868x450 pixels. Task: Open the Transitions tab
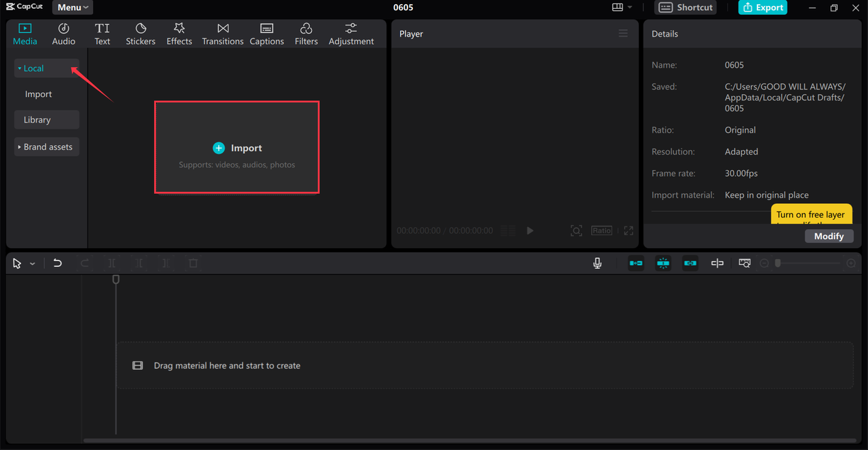[222, 34]
